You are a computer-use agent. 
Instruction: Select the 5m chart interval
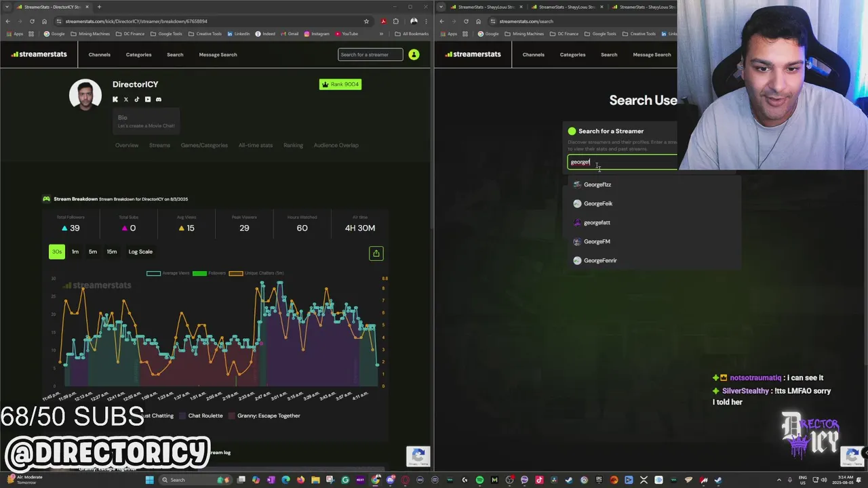(x=93, y=251)
